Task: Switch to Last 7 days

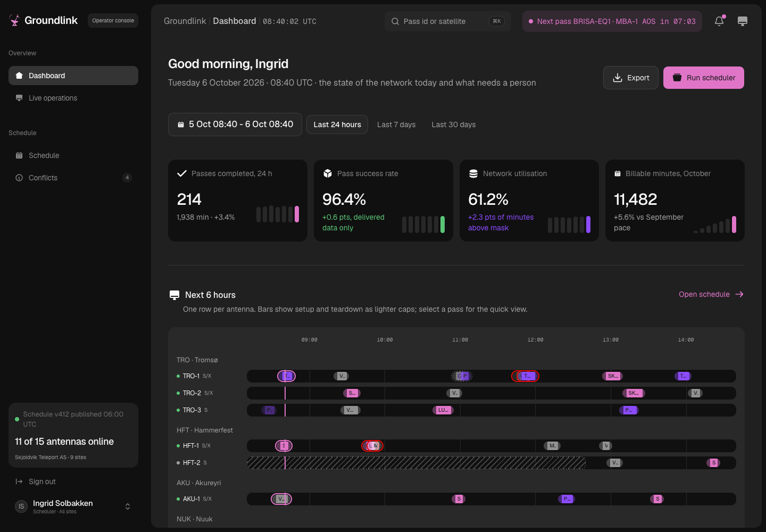Action: click(396, 124)
